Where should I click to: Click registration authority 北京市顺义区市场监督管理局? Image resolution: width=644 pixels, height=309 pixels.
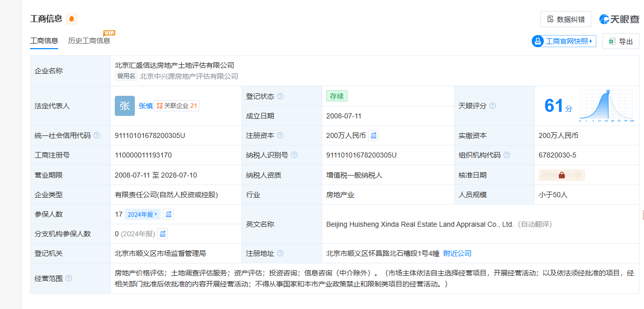tap(160, 253)
